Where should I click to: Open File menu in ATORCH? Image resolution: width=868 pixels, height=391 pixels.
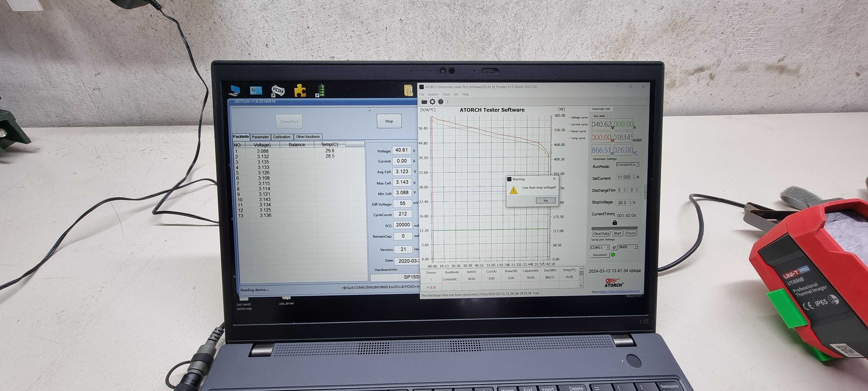coord(422,94)
